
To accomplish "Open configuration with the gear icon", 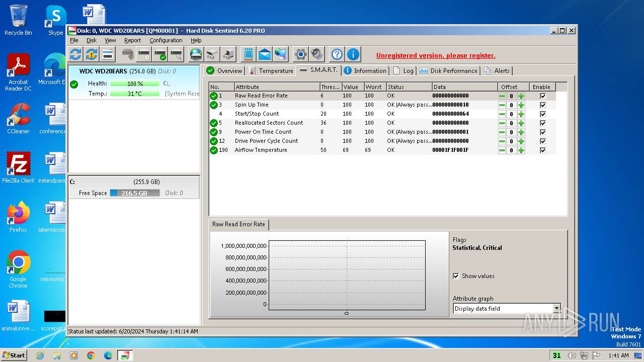I will (301, 54).
